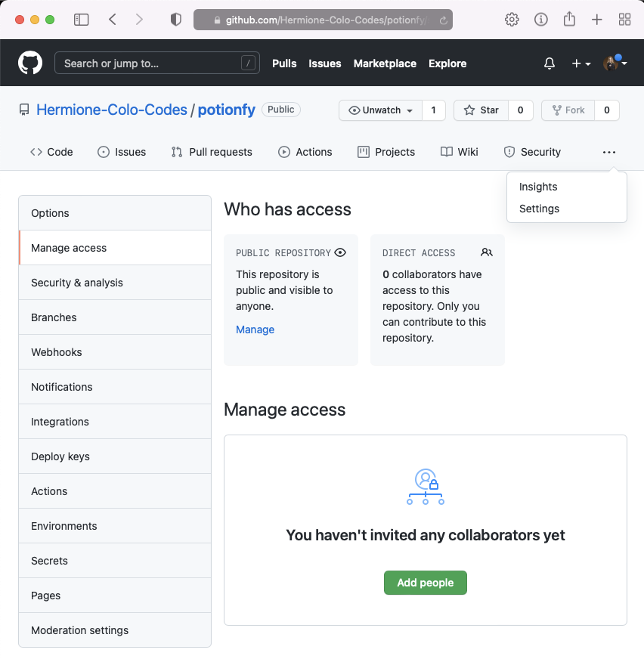Image resolution: width=644 pixels, height=659 pixels.
Task: Select Insights from the overflow menu
Action: tap(538, 187)
